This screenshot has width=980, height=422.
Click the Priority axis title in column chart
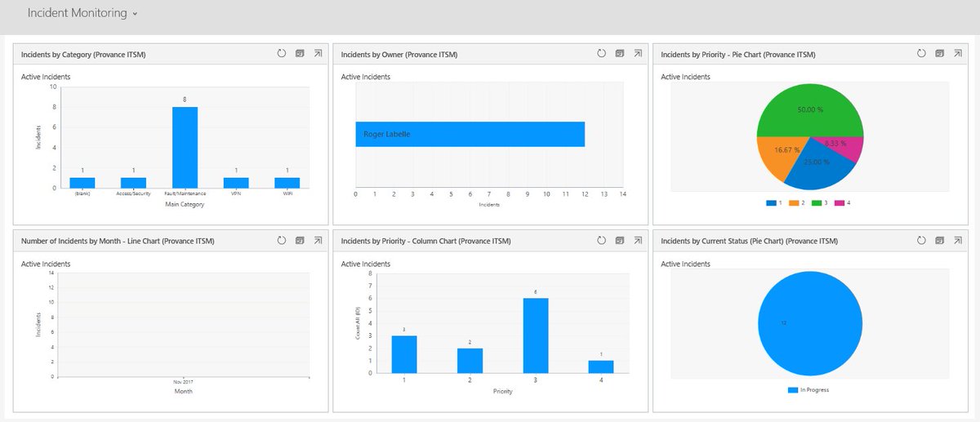coord(503,391)
